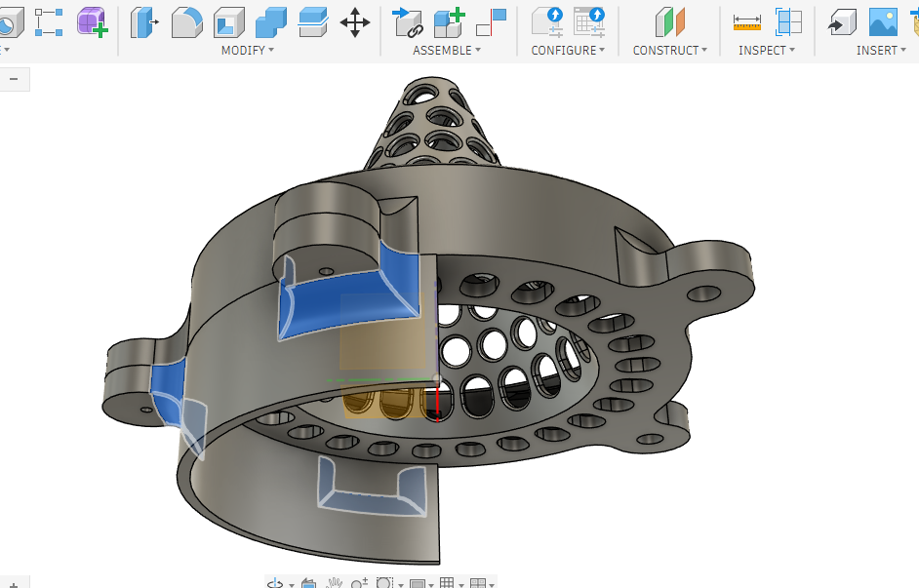
Task: Expand the ASSEMBLE dropdown menu
Action: pyautogui.click(x=446, y=50)
